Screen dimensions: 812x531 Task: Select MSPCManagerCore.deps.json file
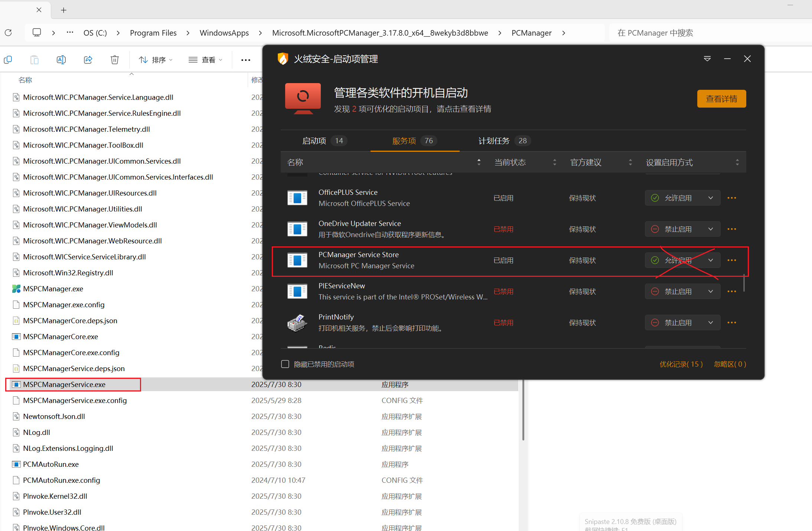[70, 321]
